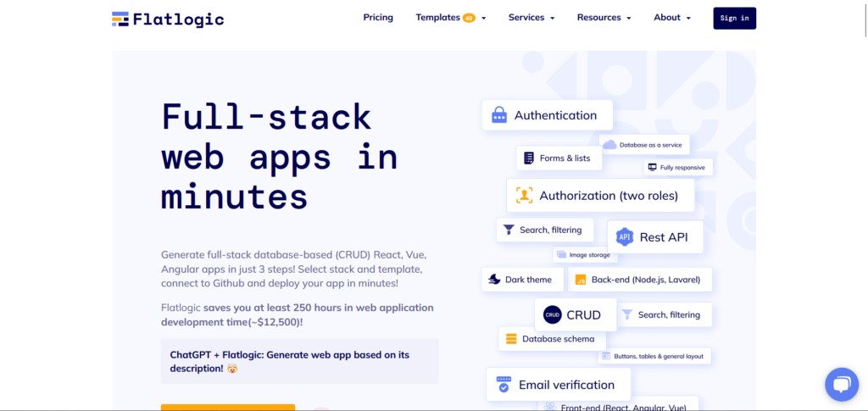Click the ChatGPT + Flatlogic announcement banner

point(299,361)
